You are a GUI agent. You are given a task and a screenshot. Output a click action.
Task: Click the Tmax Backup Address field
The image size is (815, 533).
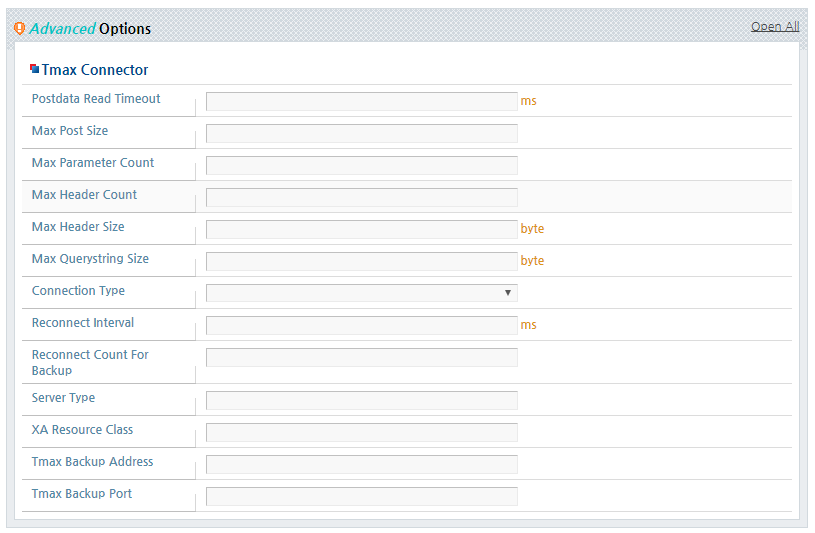(362, 464)
